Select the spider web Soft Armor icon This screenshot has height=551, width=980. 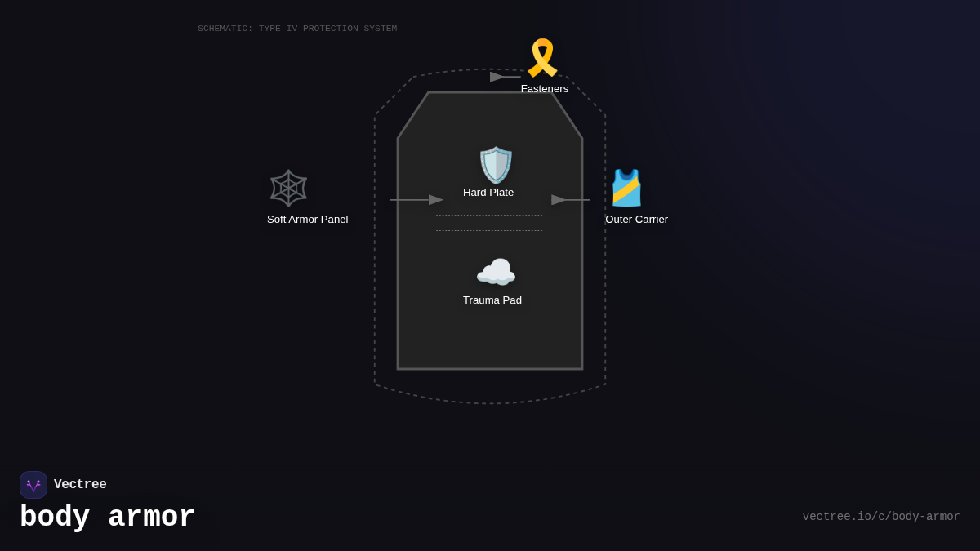point(288,188)
